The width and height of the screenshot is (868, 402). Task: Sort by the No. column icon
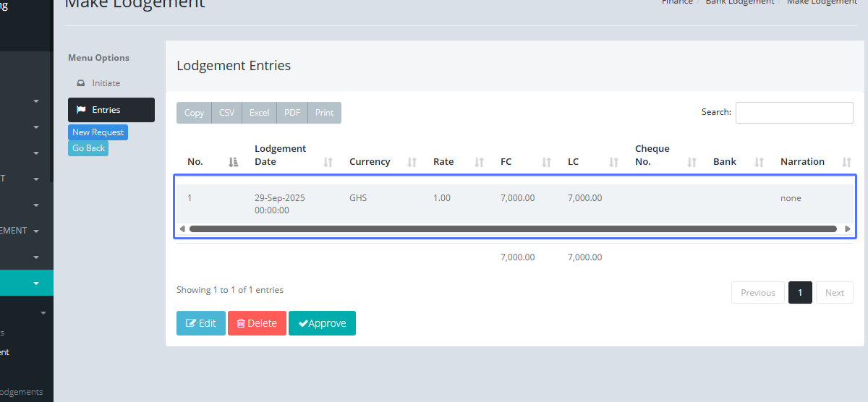coord(233,162)
